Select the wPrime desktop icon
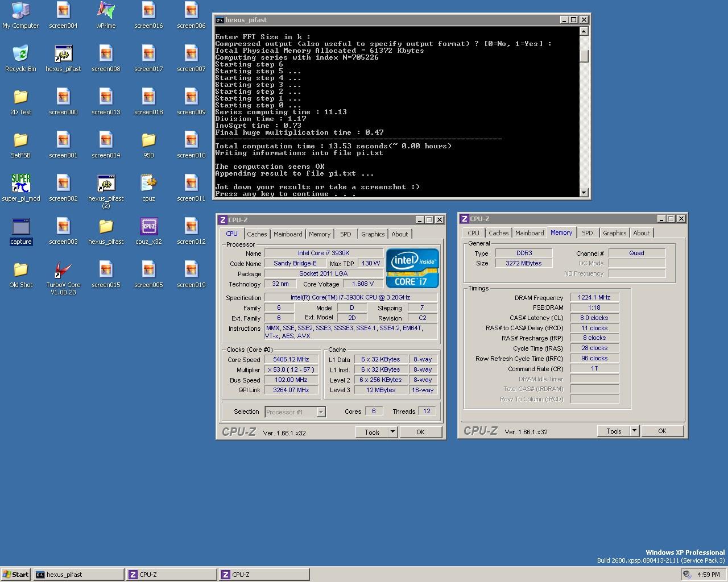The height and width of the screenshot is (582, 728). [x=106, y=15]
